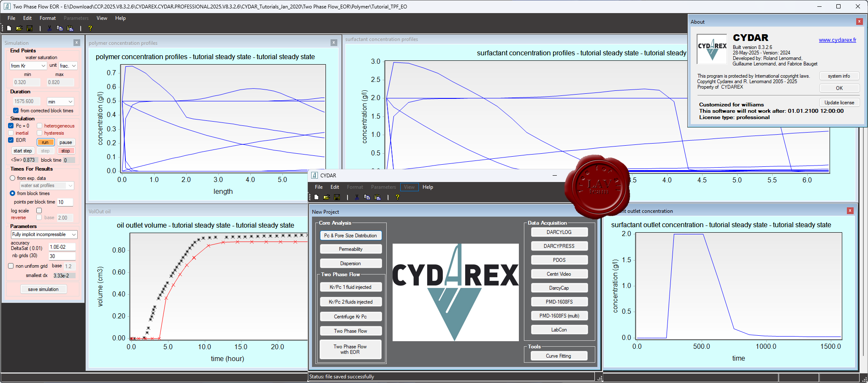Open File menu in main window

pyautogui.click(x=11, y=18)
